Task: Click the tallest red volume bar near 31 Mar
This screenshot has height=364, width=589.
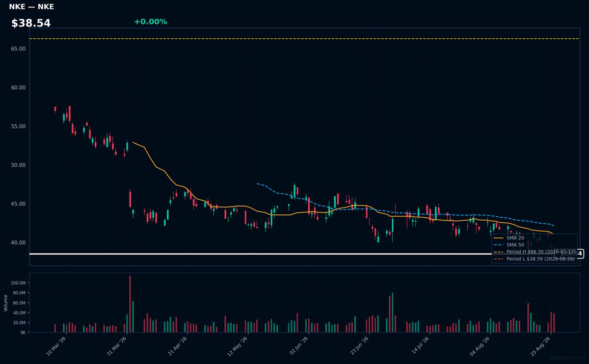Action: pos(130,304)
